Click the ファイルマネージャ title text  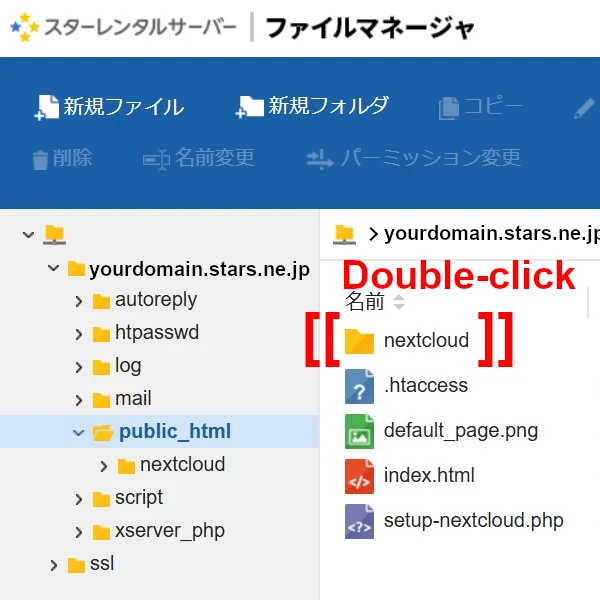370,28
